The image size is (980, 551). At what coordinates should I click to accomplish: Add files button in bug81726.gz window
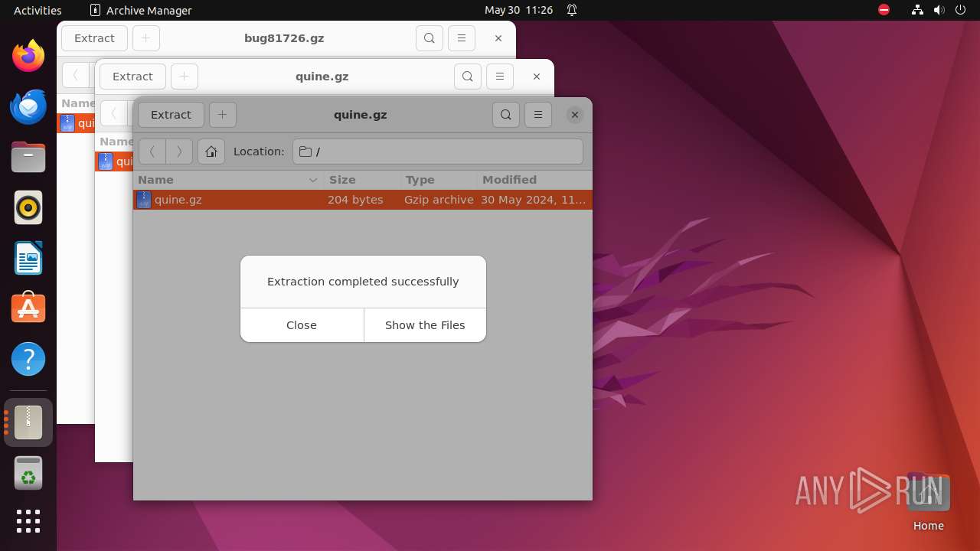point(145,38)
